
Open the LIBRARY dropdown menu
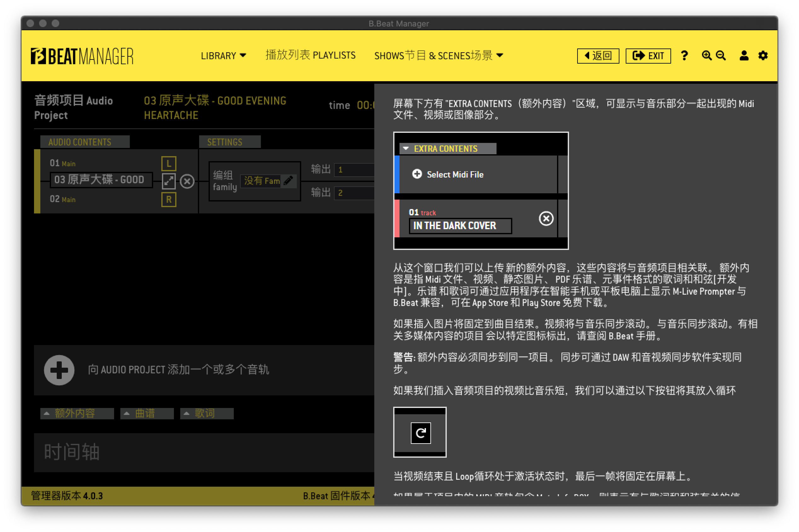pyautogui.click(x=223, y=55)
